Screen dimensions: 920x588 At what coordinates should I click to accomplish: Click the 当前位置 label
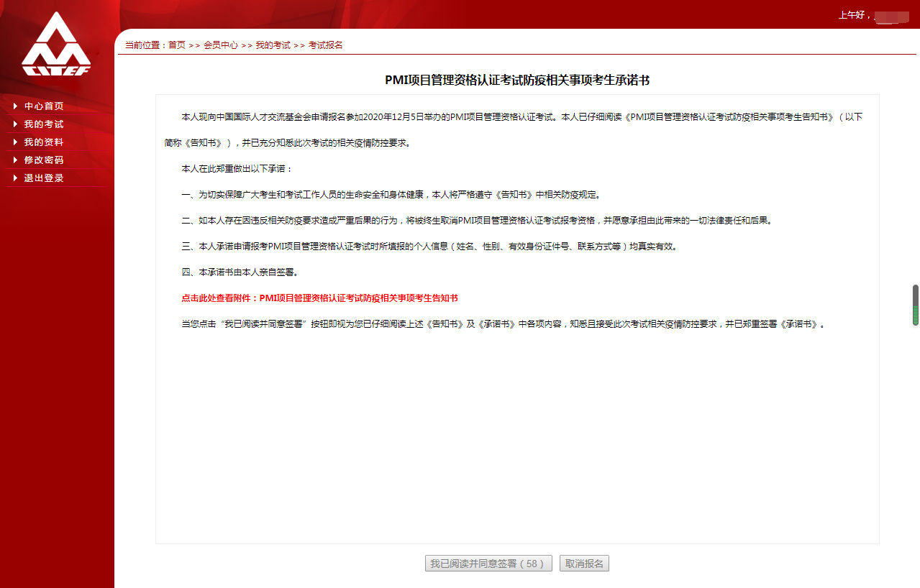pos(146,45)
